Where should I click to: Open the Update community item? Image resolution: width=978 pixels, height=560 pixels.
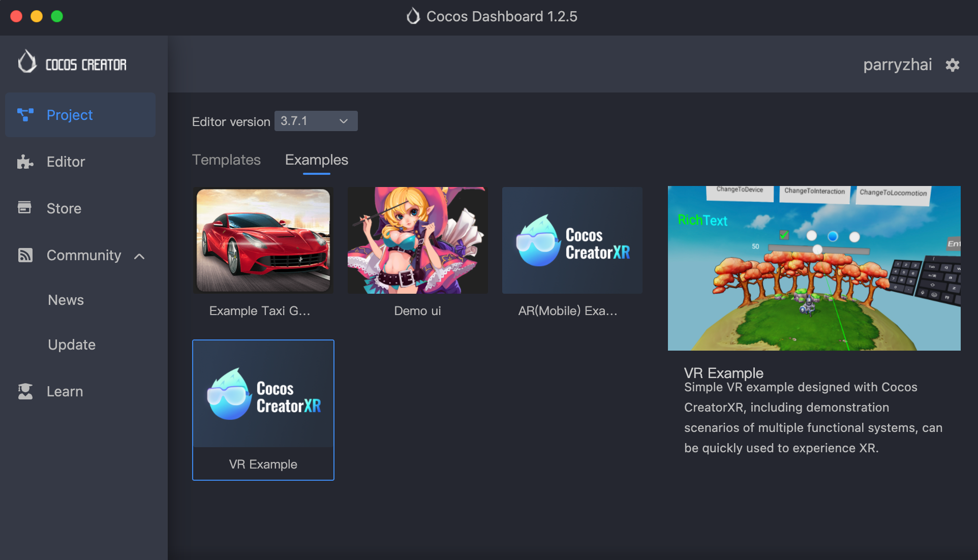point(72,345)
